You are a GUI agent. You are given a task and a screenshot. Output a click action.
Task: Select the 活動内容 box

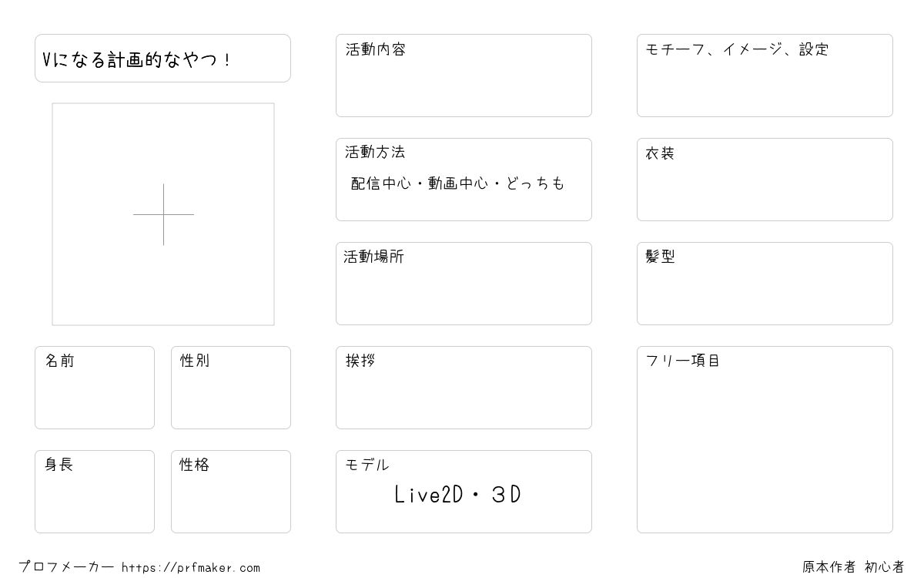coord(464,76)
